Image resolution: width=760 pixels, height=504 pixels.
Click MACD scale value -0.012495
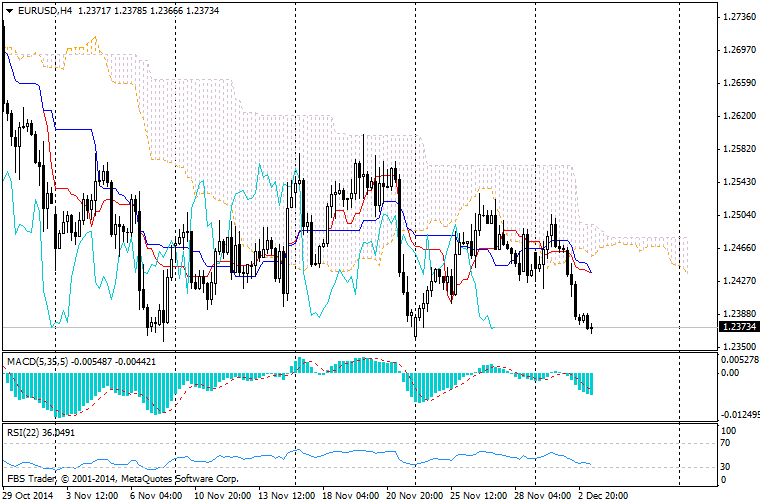click(x=740, y=415)
